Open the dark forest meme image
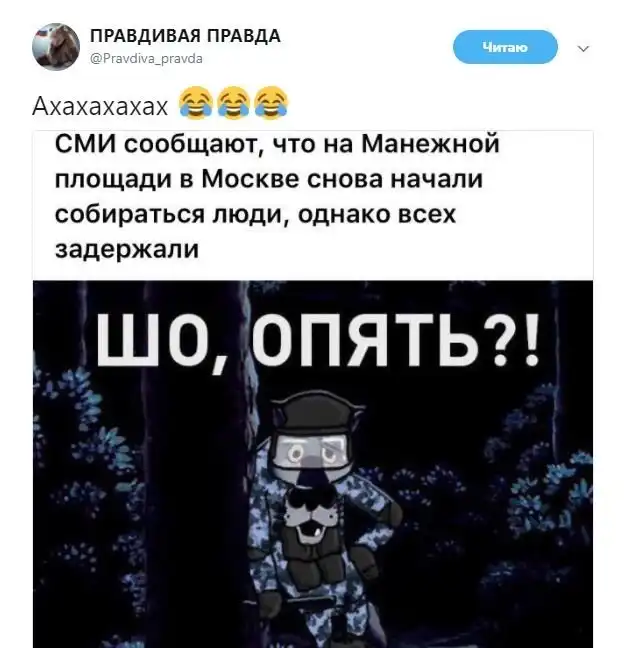 [x=313, y=464]
